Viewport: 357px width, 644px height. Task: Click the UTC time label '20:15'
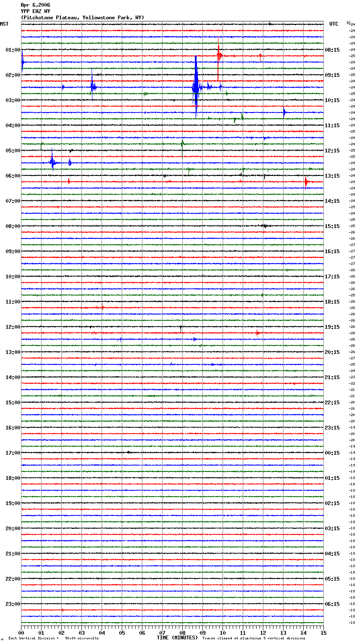pos(332,352)
